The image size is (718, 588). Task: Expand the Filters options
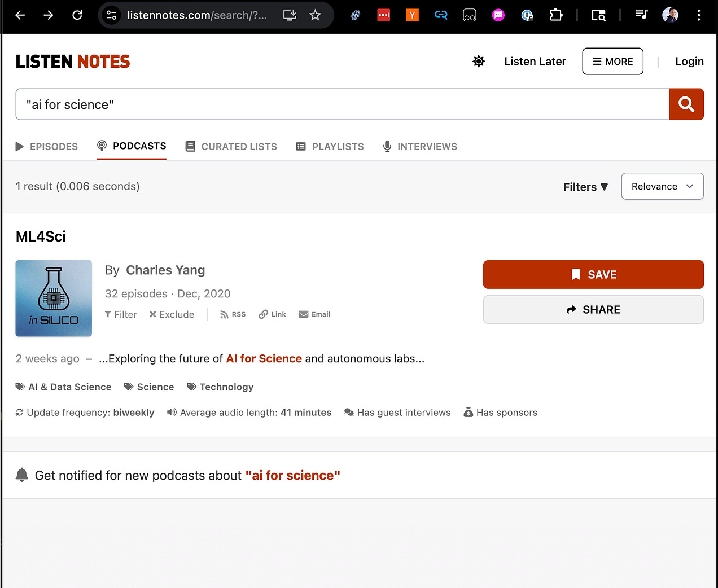585,187
